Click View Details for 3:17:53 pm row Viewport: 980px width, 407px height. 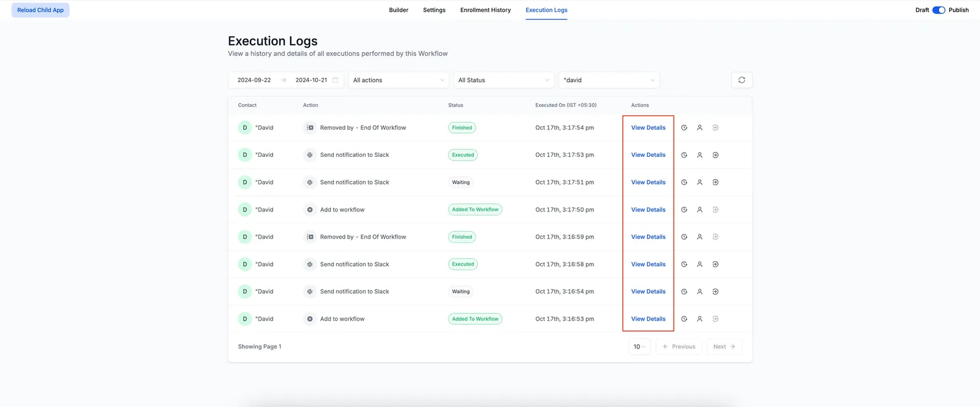(x=648, y=155)
